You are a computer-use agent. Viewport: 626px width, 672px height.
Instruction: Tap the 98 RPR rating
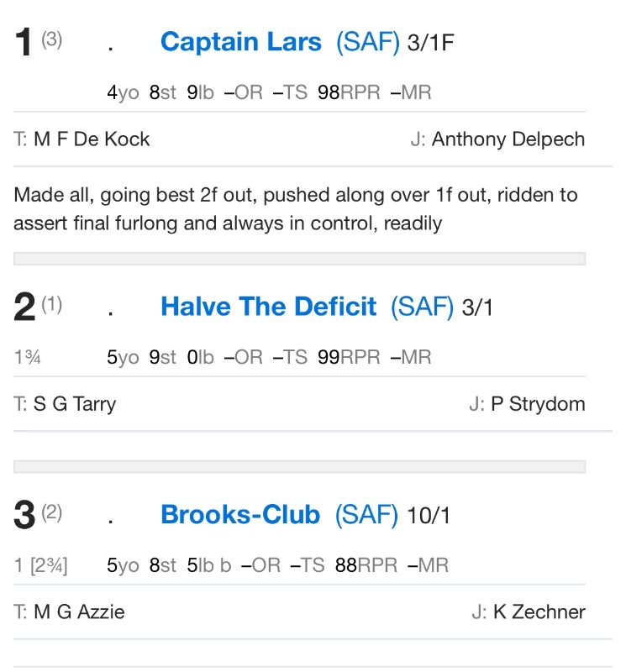329,93
